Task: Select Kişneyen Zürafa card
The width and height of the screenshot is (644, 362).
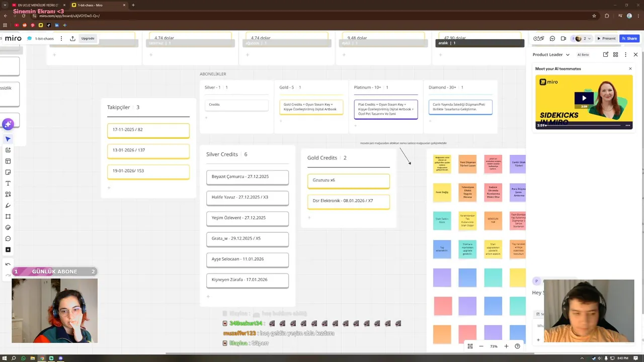Action: (x=248, y=280)
